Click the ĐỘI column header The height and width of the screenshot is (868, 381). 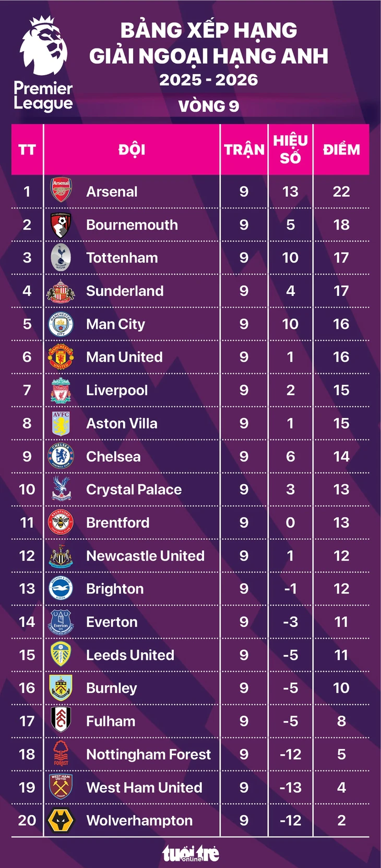point(132,150)
